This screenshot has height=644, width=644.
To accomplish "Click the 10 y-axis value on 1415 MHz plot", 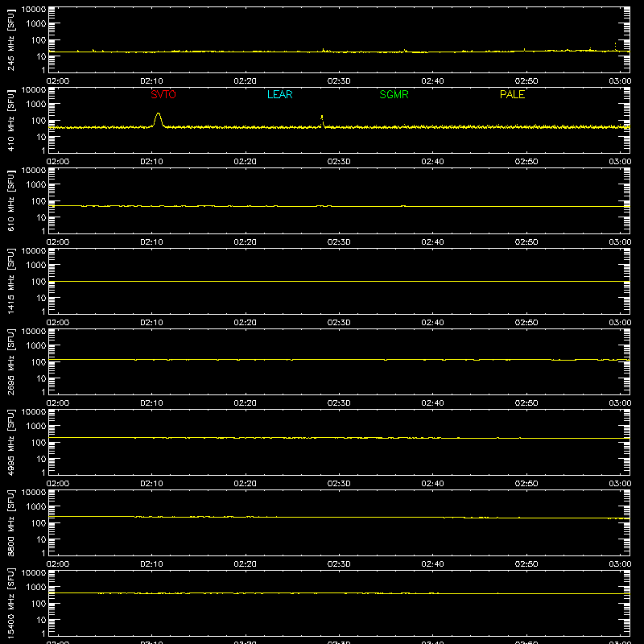I will click(42, 298).
